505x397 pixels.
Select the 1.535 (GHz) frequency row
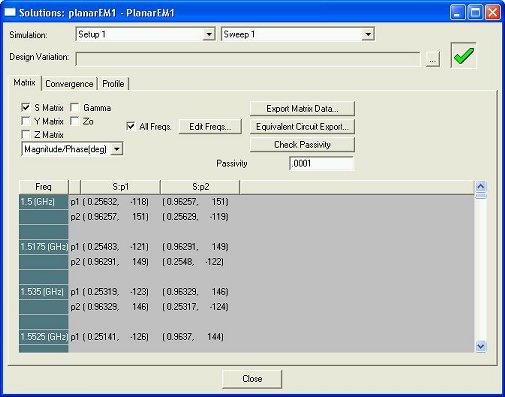[x=44, y=292]
